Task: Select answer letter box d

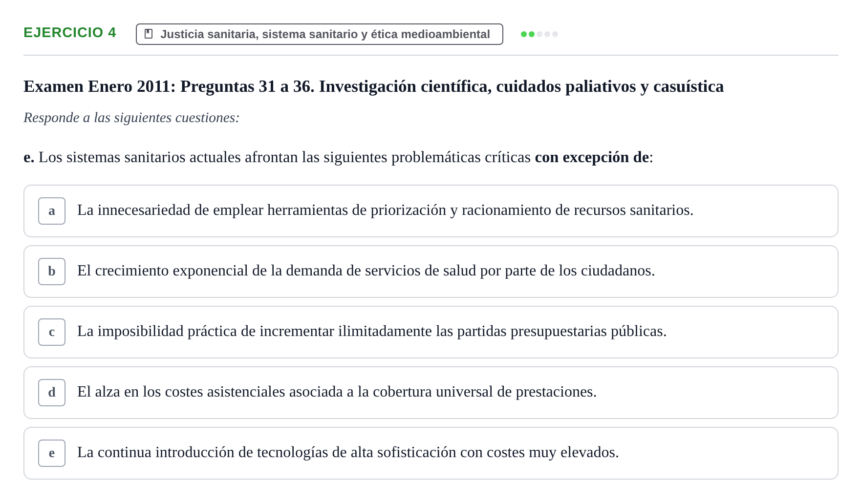Action: point(52,393)
